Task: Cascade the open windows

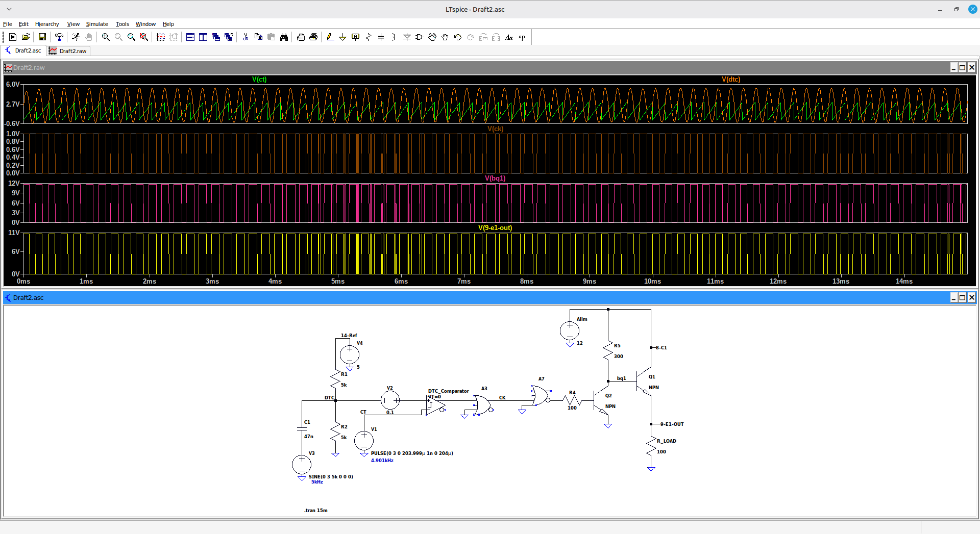Action: 216,37
